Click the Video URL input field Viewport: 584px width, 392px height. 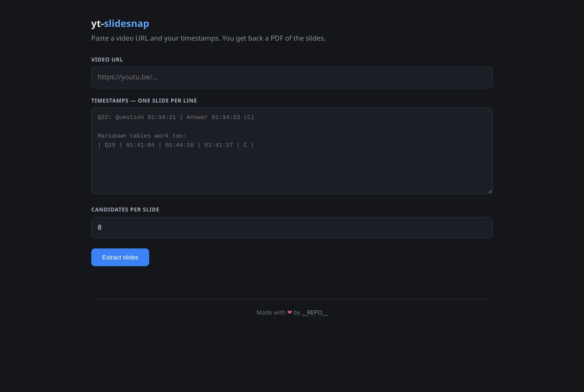click(292, 78)
